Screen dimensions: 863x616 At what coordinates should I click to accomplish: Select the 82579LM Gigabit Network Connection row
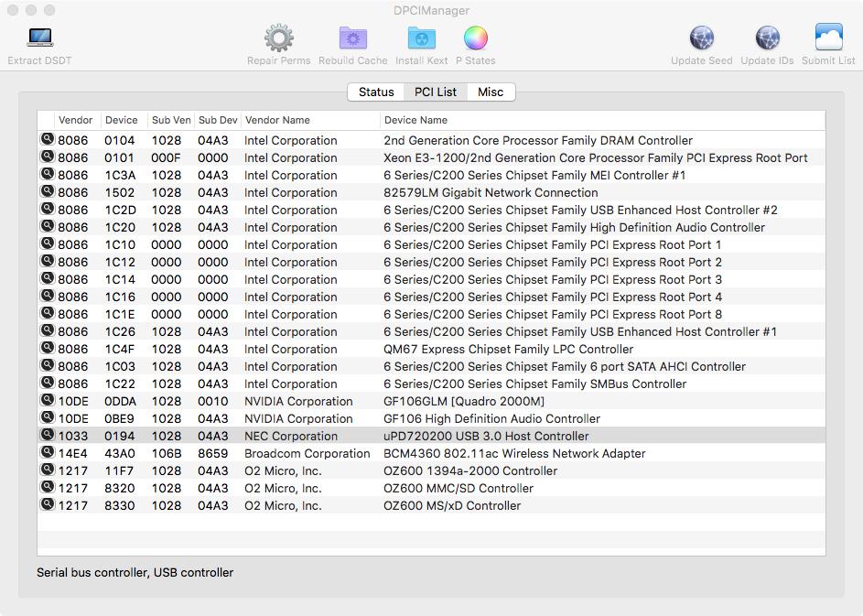click(491, 193)
